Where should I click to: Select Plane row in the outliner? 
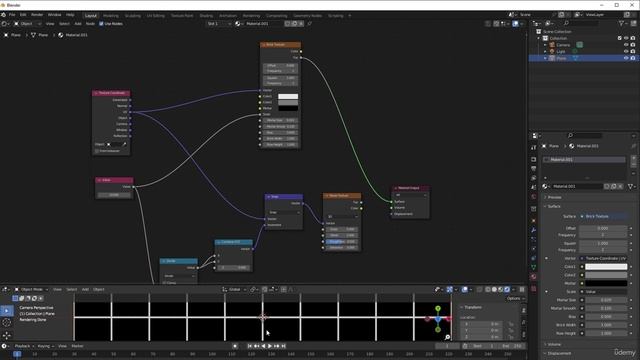[x=584, y=58]
